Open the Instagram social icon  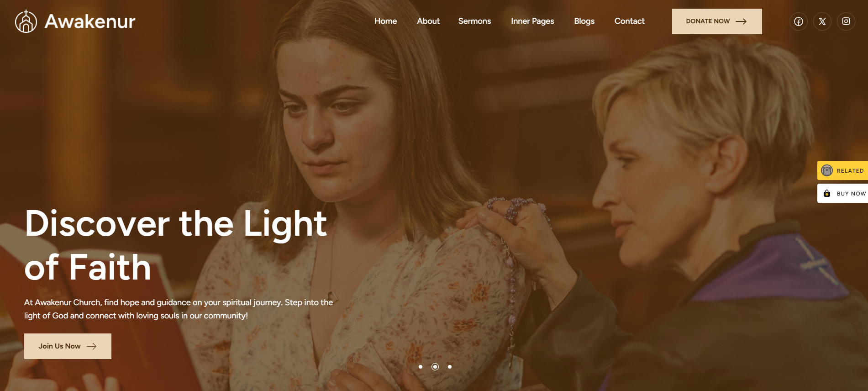[846, 21]
